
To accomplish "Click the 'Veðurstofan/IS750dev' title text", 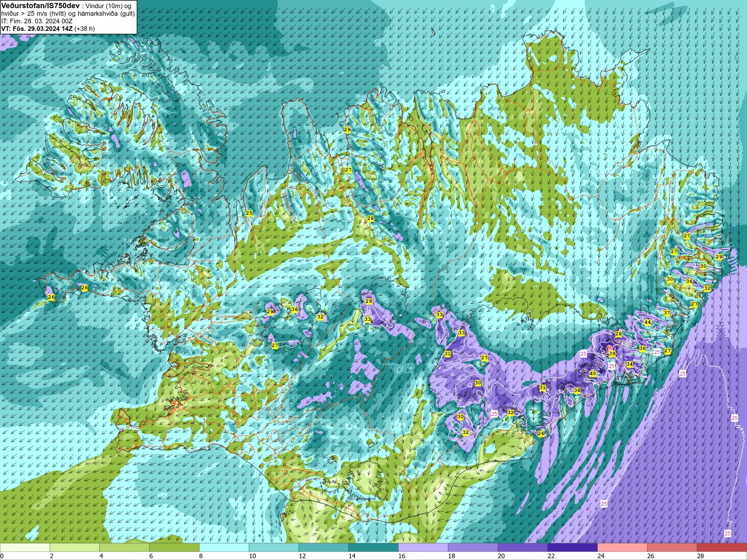I will [40, 5].
